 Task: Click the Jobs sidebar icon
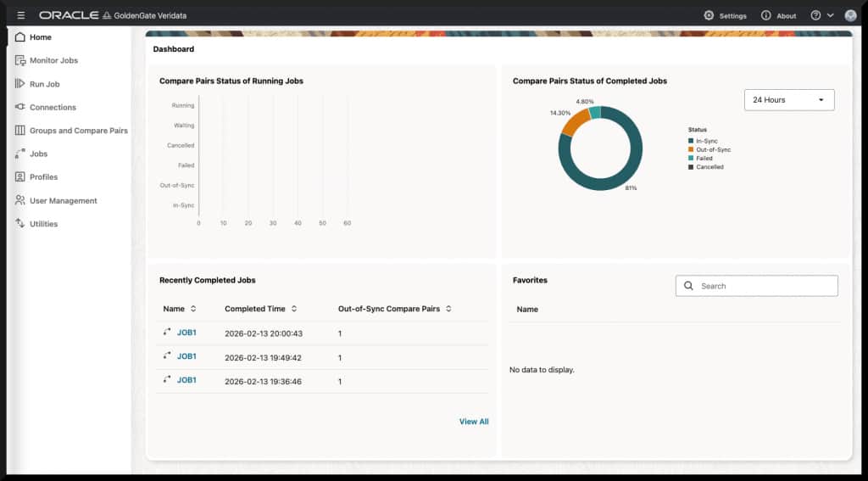[x=20, y=154]
